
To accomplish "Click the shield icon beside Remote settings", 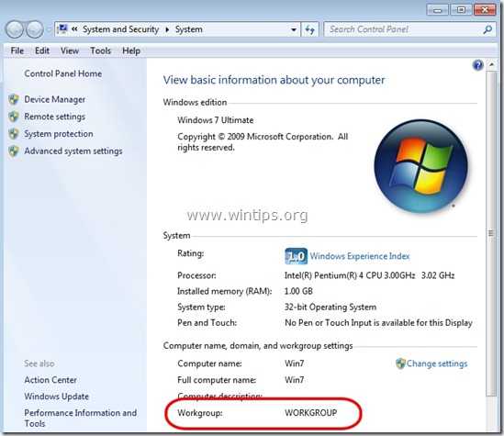I will (x=14, y=117).
